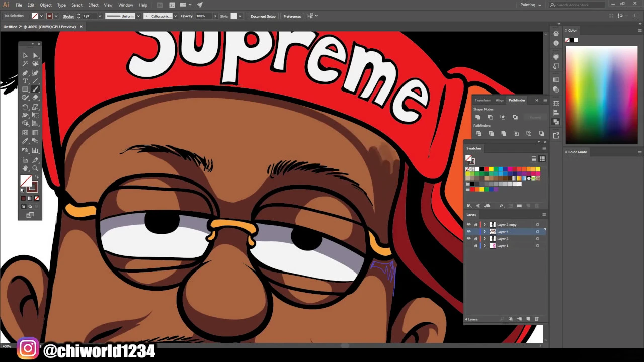Click the underlined Stroke label link
Viewport: 644px width, 362px height.
pos(68,16)
